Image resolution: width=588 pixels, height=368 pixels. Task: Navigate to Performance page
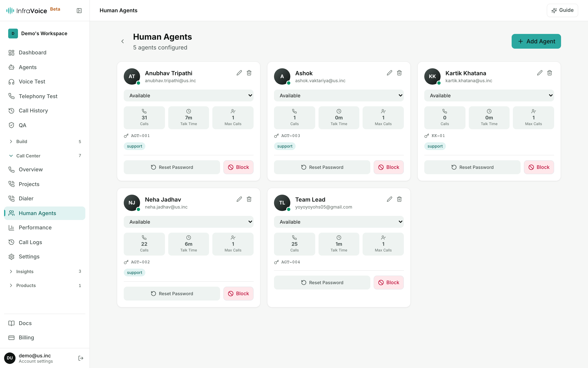coord(45,227)
